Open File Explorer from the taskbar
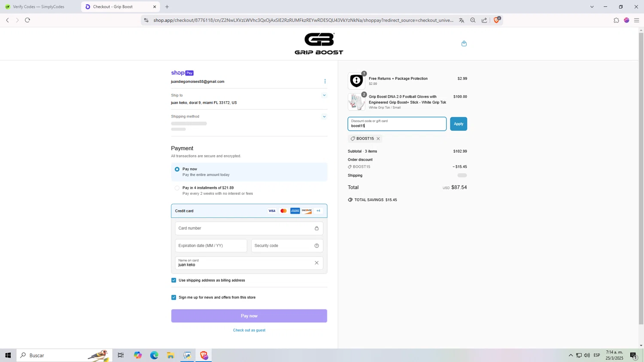Viewport: 644px width, 362px height. (x=170, y=355)
